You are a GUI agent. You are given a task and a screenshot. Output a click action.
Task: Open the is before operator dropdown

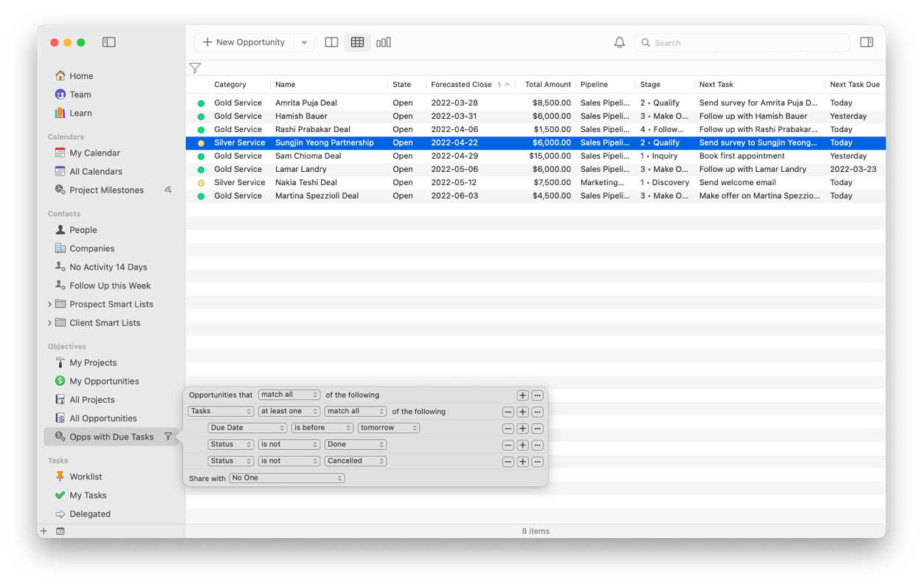click(x=322, y=428)
